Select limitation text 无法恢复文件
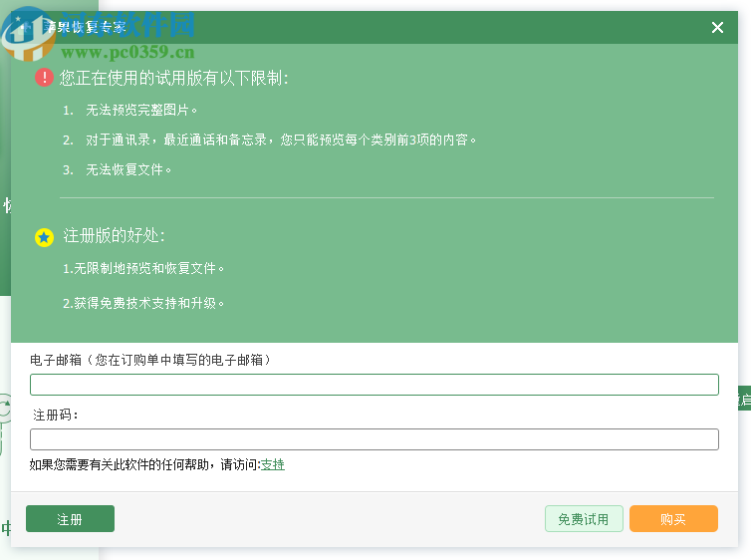751x560 pixels. pos(128,169)
